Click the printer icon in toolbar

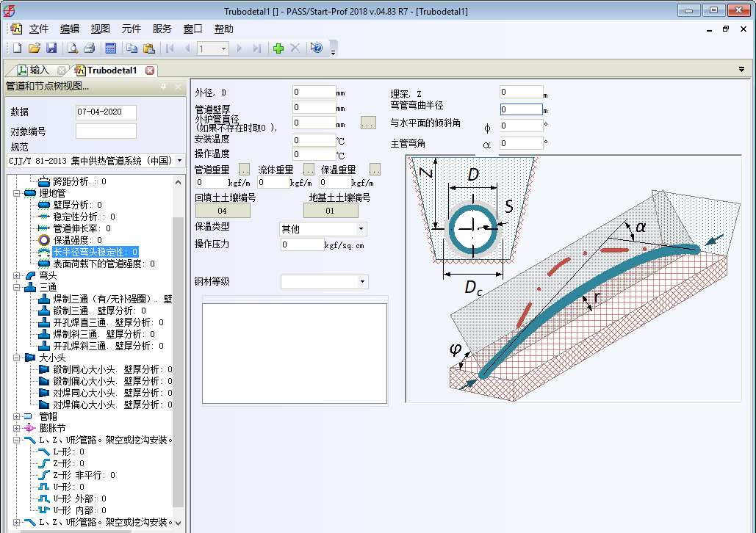point(89,48)
